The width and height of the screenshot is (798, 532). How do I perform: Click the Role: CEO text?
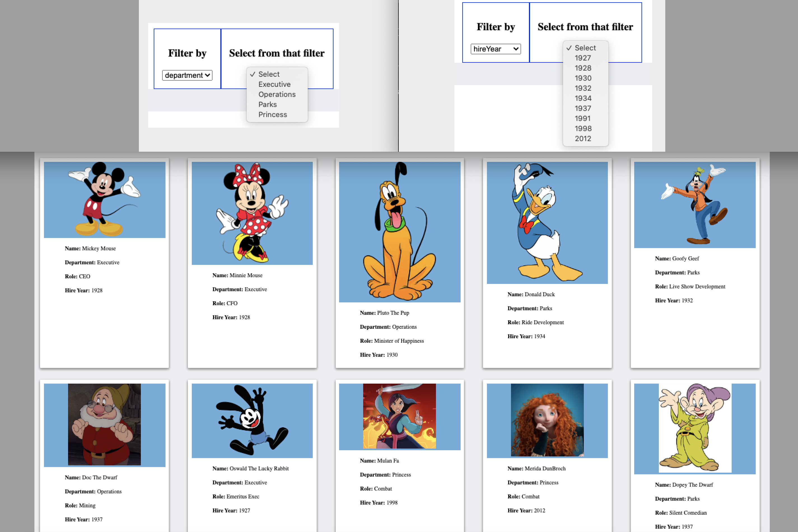[x=78, y=277]
